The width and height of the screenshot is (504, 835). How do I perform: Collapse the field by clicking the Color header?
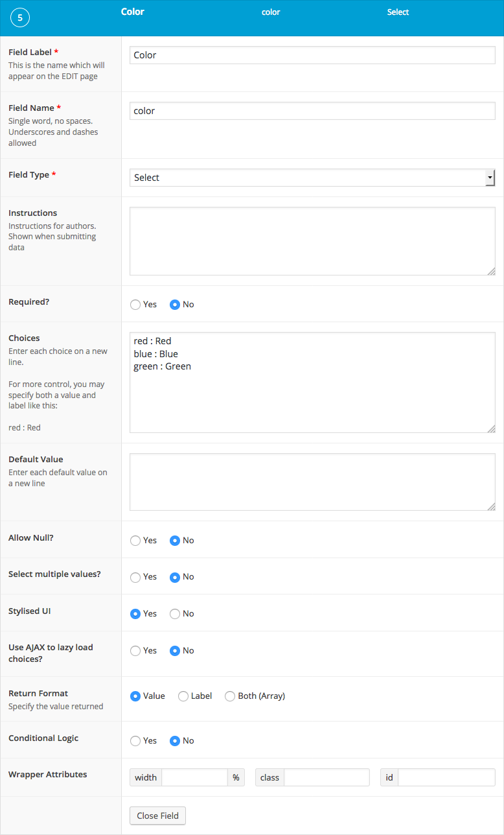click(132, 11)
